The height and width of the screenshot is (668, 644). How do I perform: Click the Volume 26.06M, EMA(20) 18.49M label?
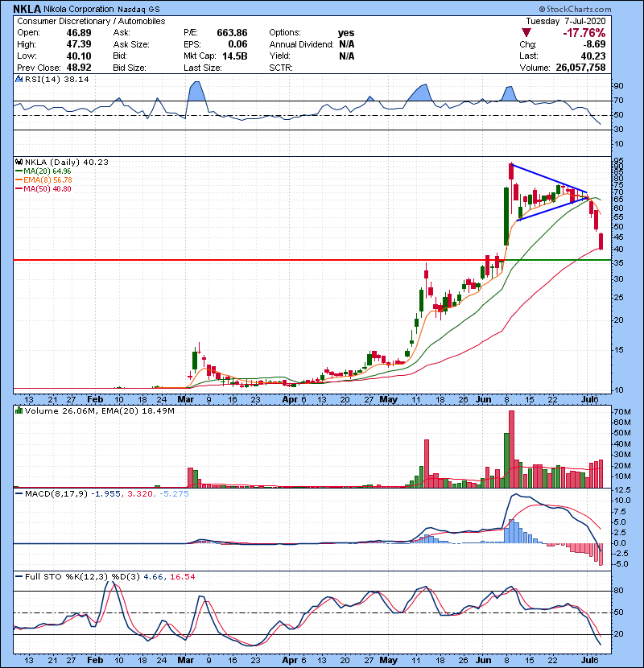(99, 410)
